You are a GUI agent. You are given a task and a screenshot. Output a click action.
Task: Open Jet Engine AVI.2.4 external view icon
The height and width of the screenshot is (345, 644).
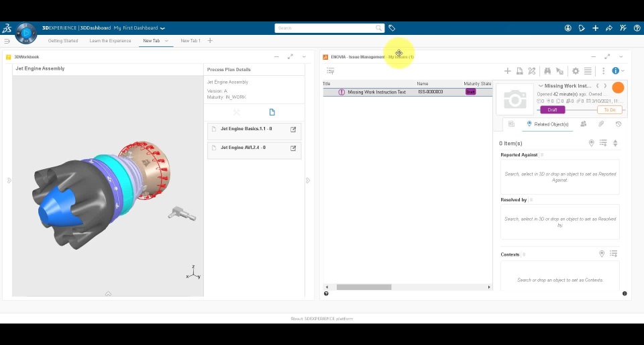(x=293, y=148)
